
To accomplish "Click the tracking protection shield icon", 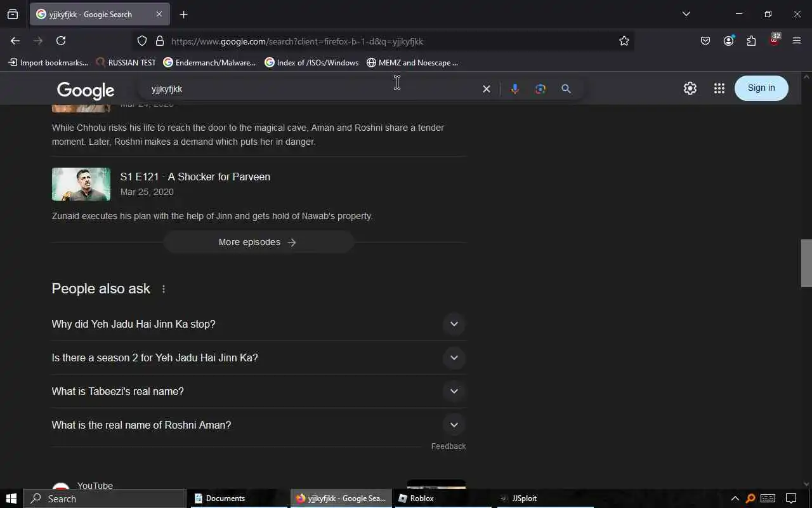I will tap(142, 41).
